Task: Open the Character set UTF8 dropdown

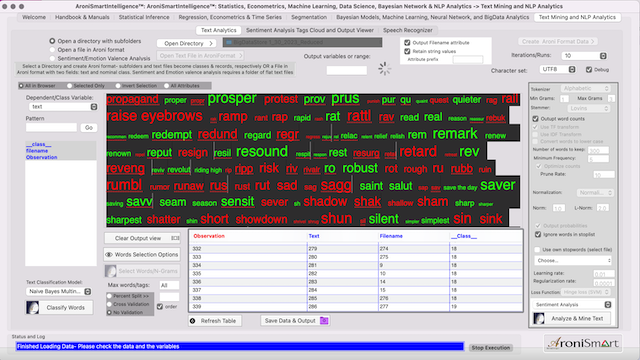Action: (x=572, y=69)
